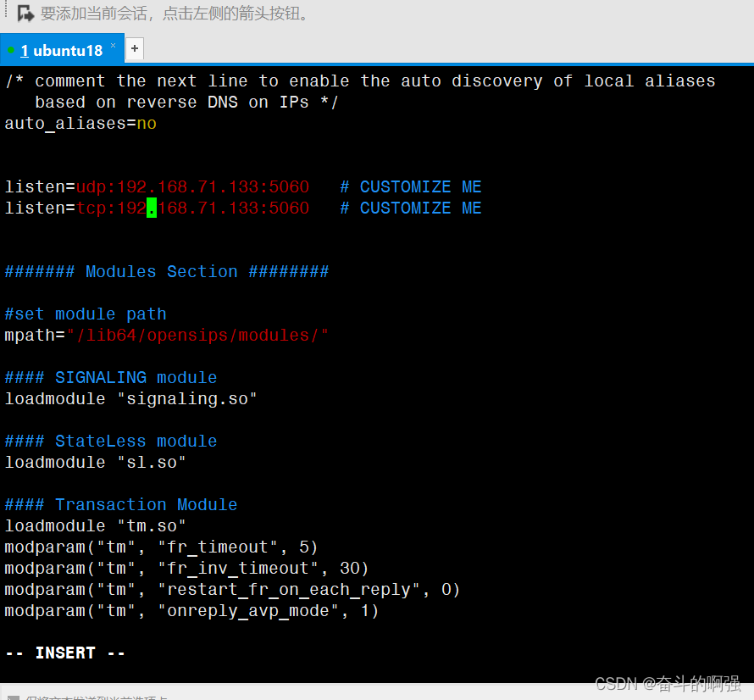Click the fr_timeout modparam line
754x700 pixels.
[x=161, y=547]
